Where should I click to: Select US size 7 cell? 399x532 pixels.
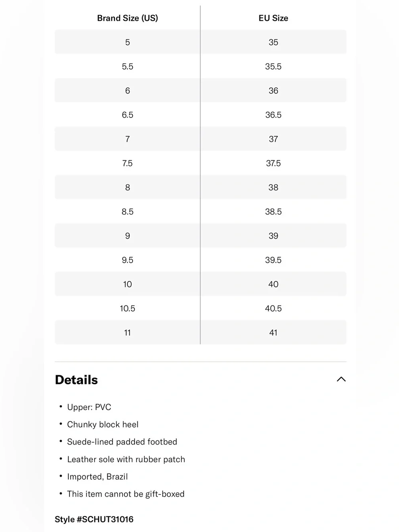coord(127,139)
